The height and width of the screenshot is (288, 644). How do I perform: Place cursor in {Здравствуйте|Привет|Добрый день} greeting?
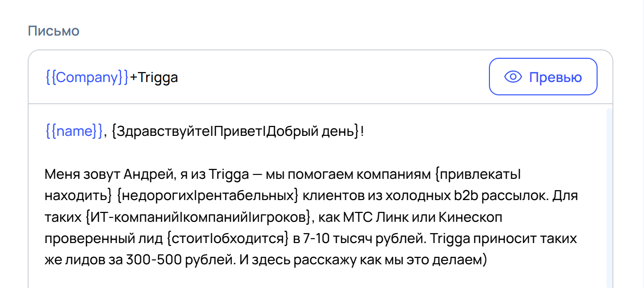coord(236,131)
